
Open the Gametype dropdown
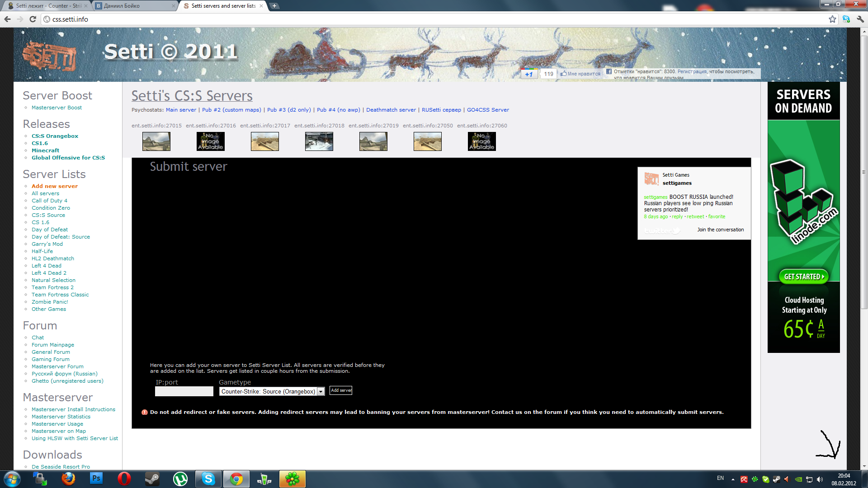click(x=272, y=391)
